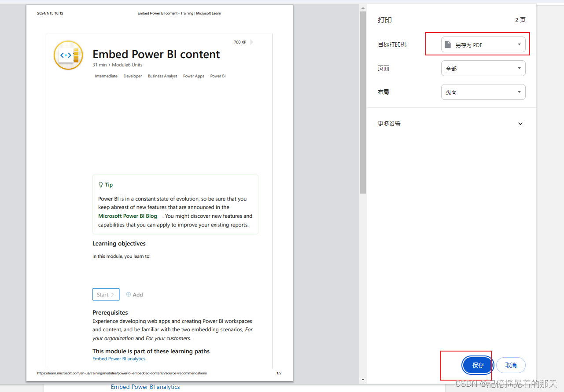Screen dimensions: 564x392
Task: Open the 布局 layout dropdown set to 纵向
Action: pos(483,92)
